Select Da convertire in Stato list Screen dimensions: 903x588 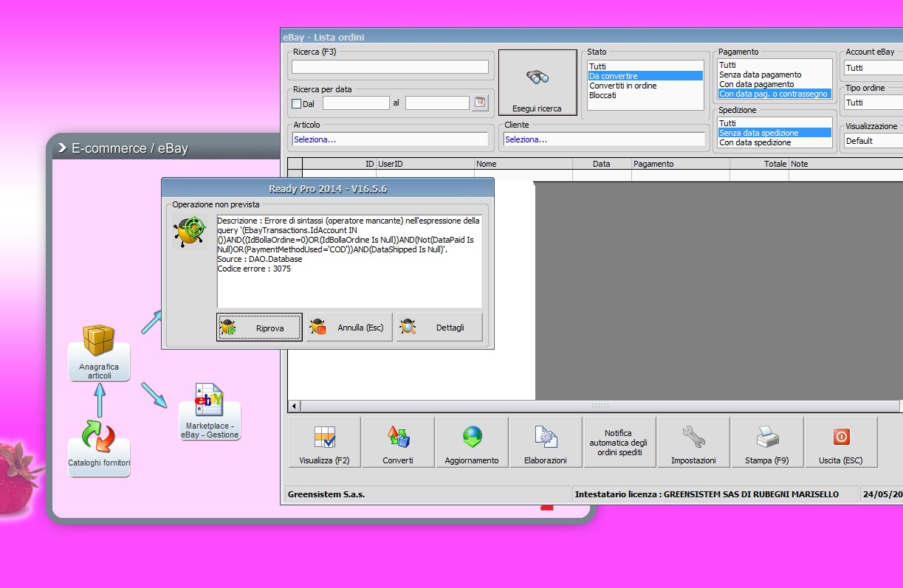(x=645, y=76)
